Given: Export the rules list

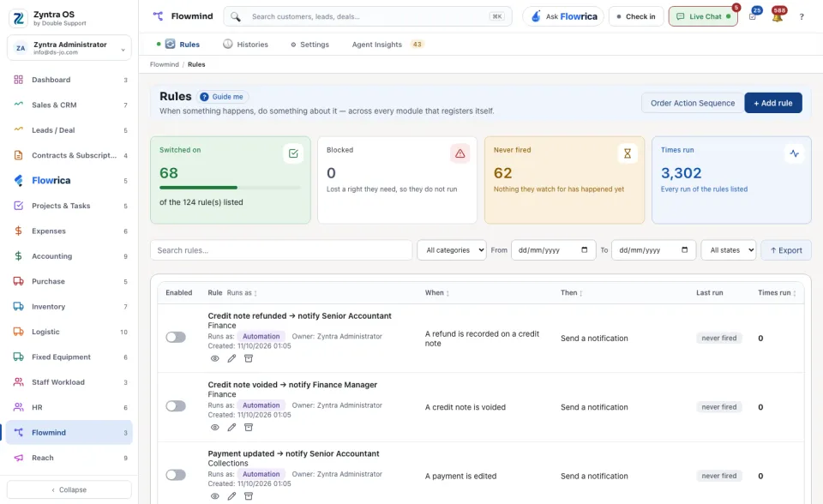Looking at the screenshot, I should coord(786,250).
